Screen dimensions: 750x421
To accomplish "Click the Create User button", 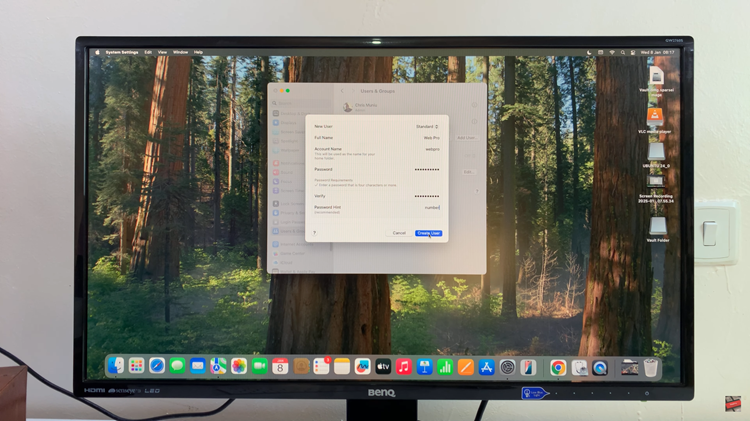I will pyautogui.click(x=429, y=233).
